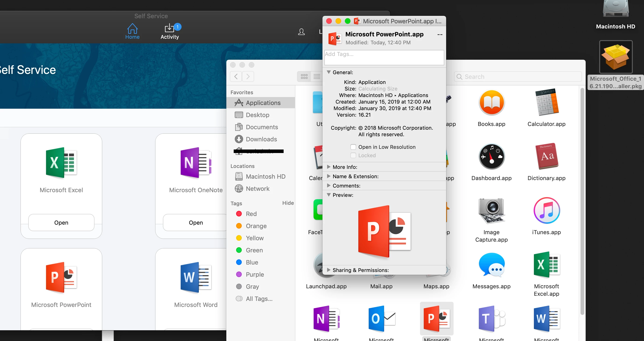Collapse the General section
This screenshot has width=644, height=341.
coord(329,72)
